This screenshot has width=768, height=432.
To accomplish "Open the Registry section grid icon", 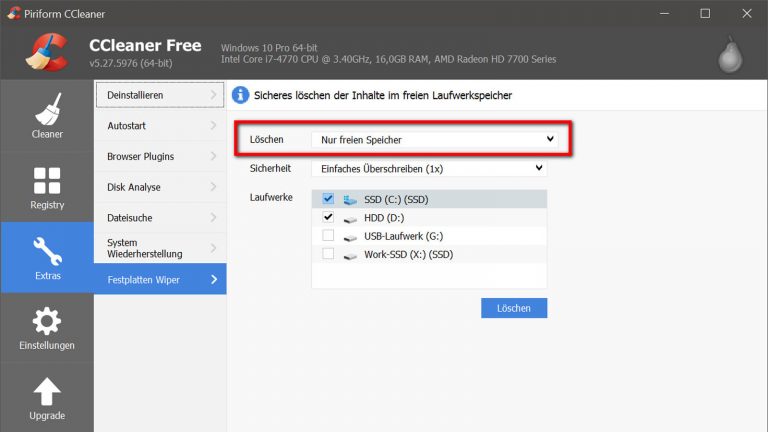I will point(47,180).
